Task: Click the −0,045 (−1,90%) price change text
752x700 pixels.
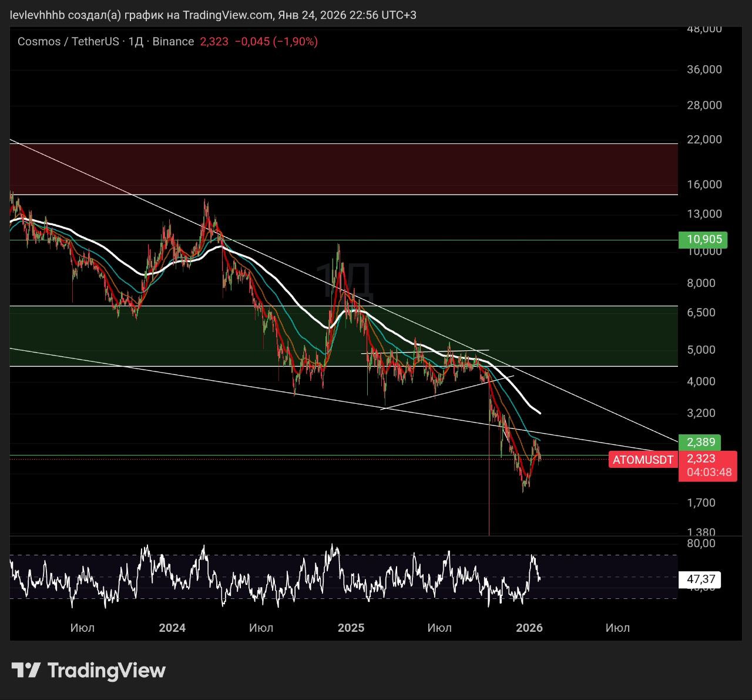Action: [276, 42]
